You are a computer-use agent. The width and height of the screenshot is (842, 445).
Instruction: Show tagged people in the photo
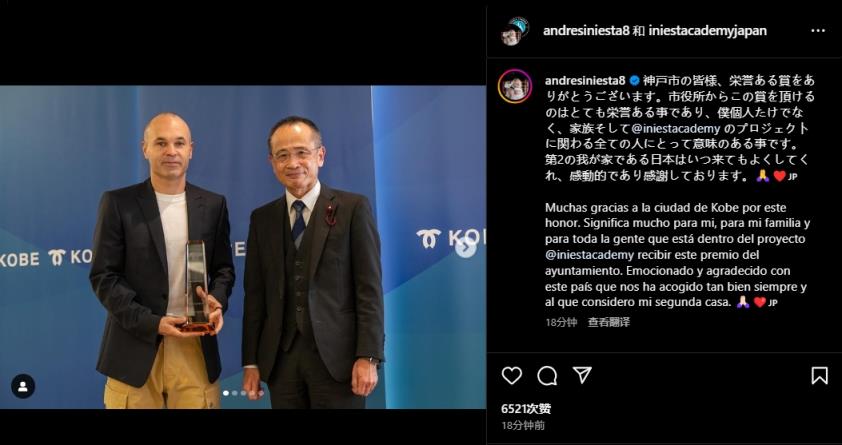pyautogui.click(x=23, y=386)
